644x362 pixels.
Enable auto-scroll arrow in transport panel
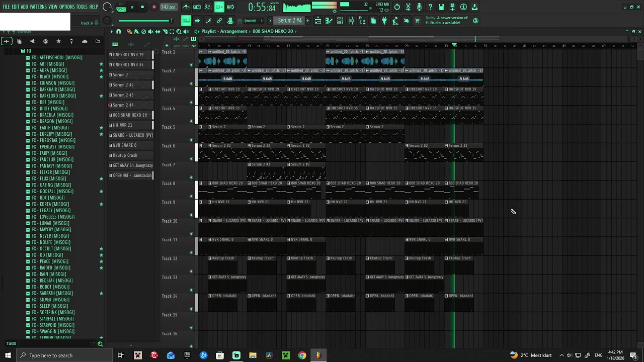pos(197,21)
